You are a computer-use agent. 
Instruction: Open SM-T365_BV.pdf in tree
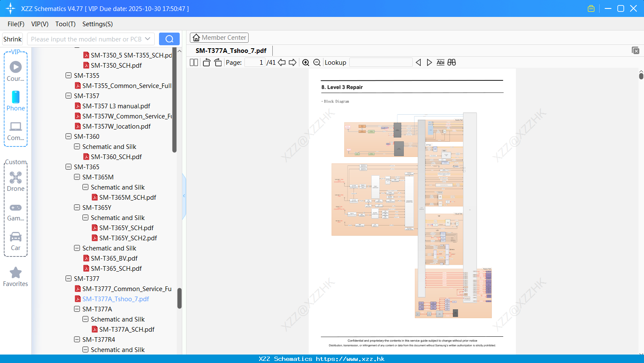tap(114, 258)
